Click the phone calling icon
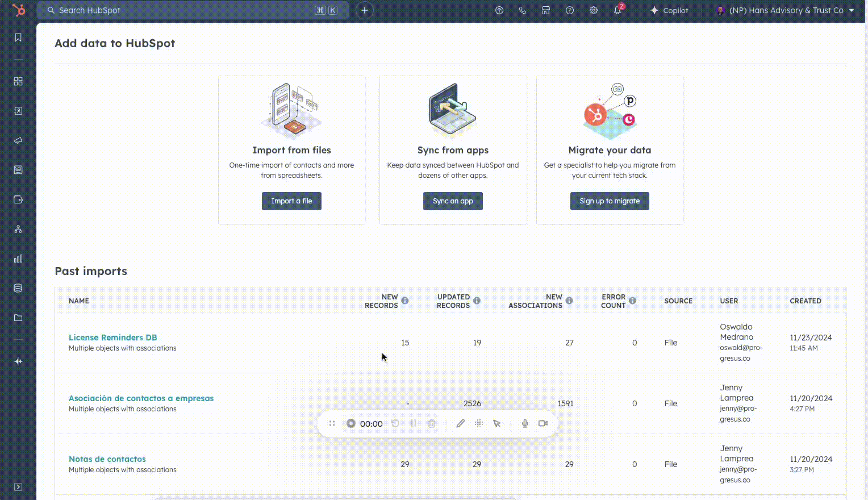The height and width of the screenshot is (500, 868). [523, 10]
